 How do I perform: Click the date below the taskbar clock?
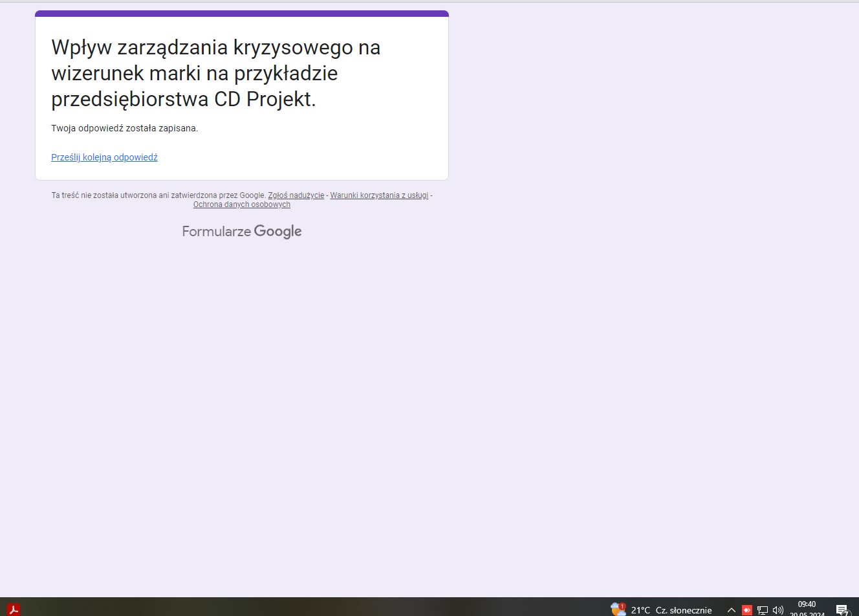[807, 613]
